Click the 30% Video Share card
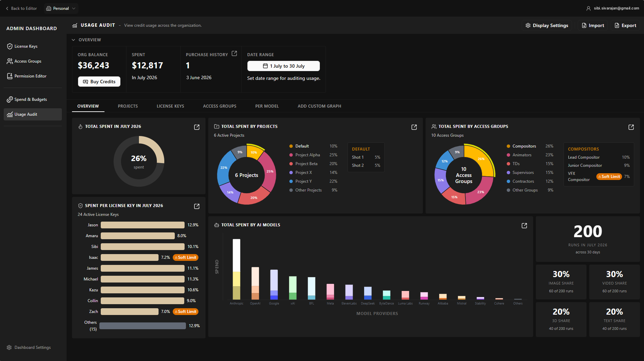Image resolution: width=644 pixels, height=361 pixels. tap(615, 282)
